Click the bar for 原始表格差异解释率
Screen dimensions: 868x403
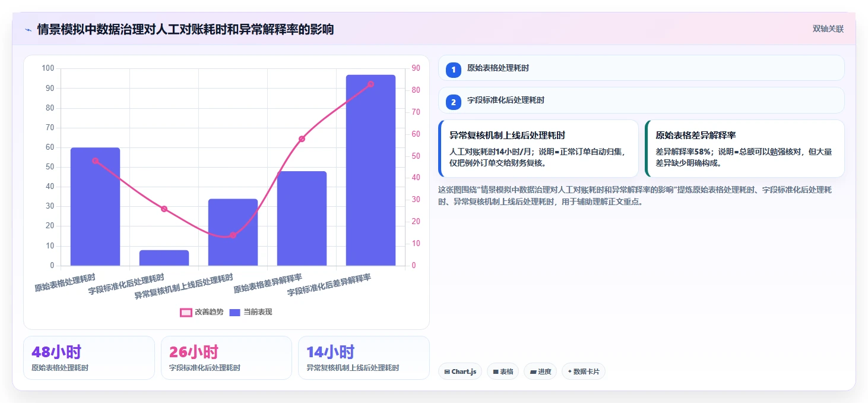(302, 218)
